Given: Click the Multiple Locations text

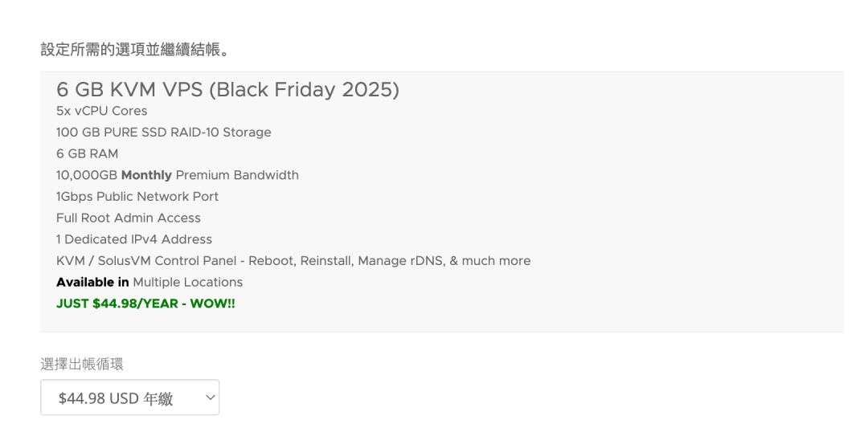Looking at the screenshot, I should [x=187, y=282].
